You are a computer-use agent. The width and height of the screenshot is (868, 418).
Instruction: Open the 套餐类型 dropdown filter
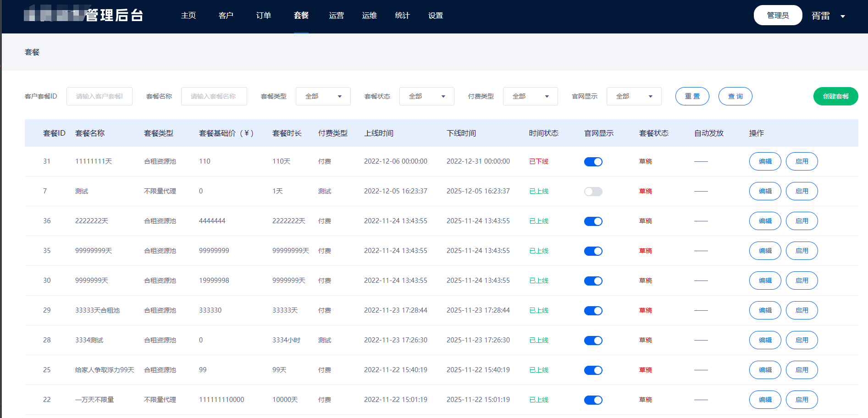323,96
